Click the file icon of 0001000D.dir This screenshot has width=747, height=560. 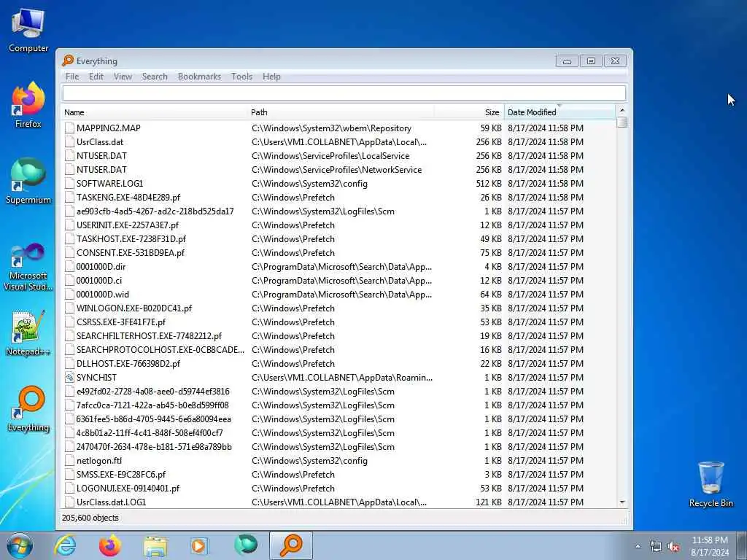click(69, 267)
